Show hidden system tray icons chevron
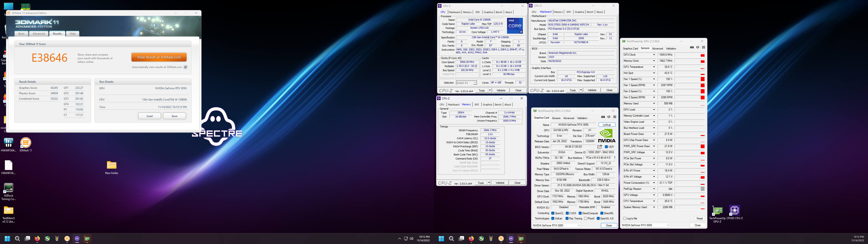The image size is (868, 244). [400, 239]
